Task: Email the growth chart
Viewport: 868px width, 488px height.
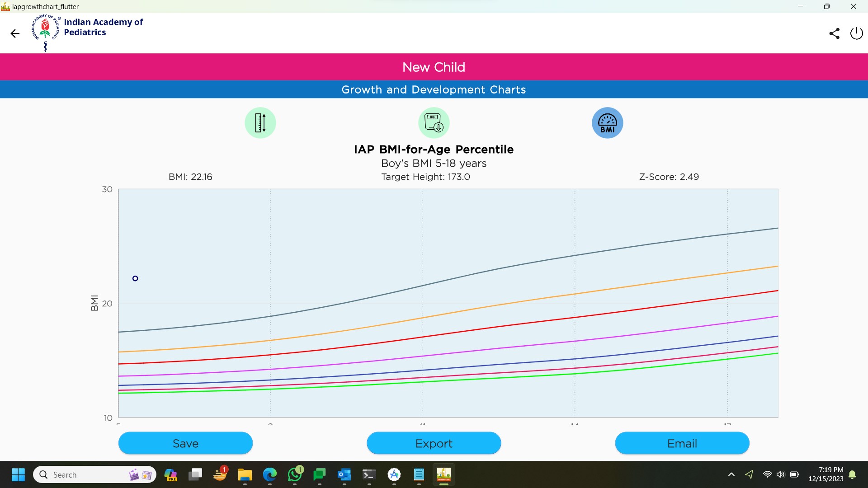Action: [682, 443]
